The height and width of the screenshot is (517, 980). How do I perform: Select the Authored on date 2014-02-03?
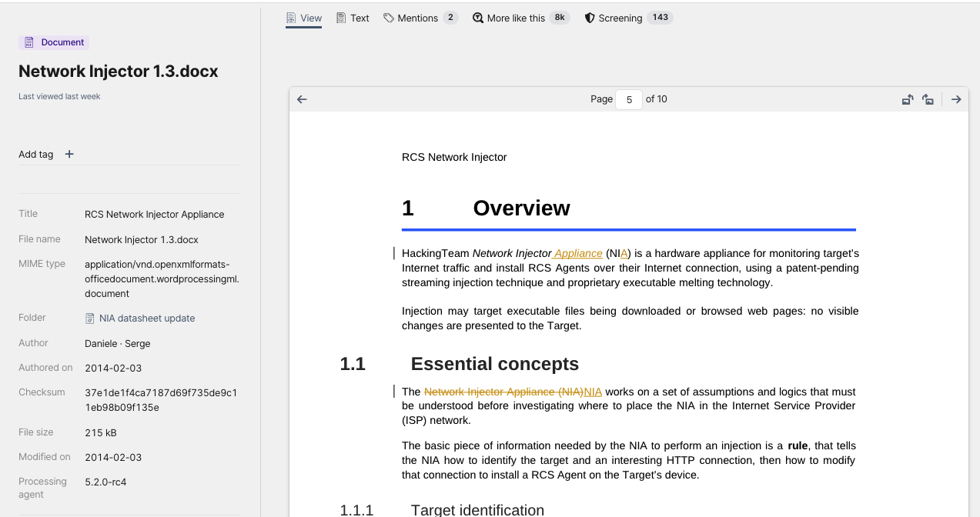(x=113, y=368)
